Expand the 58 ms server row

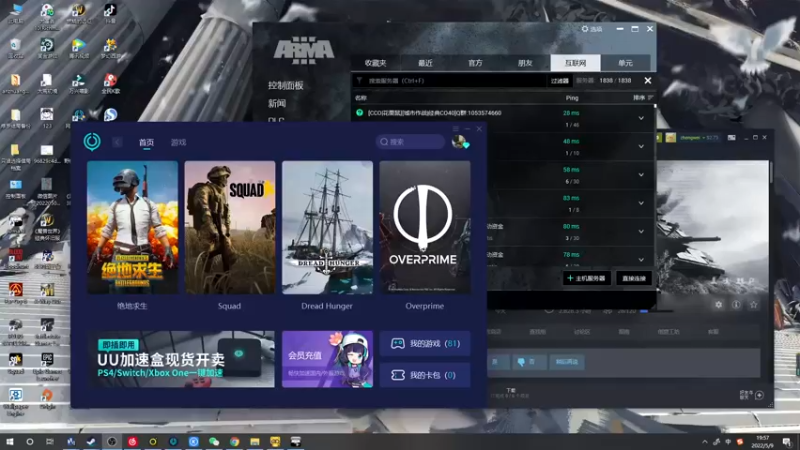[641, 175]
